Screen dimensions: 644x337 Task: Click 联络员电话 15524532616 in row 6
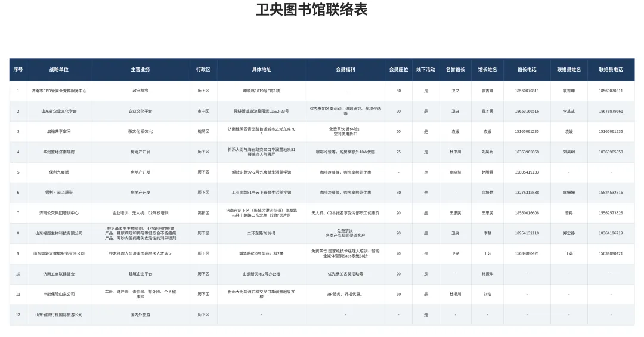pyautogui.click(x=611, y=192)
